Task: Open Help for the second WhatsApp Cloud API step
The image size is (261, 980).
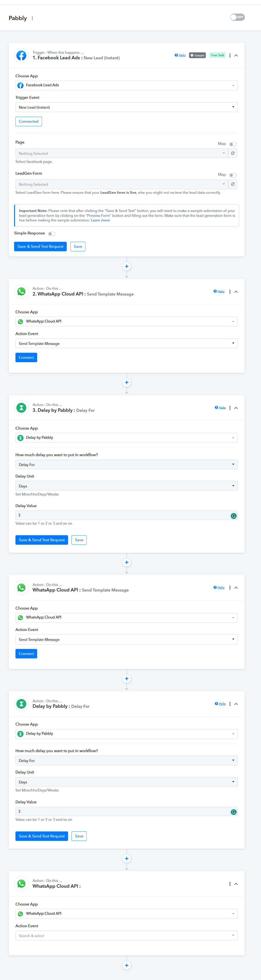Action: (x=219, y=587)
